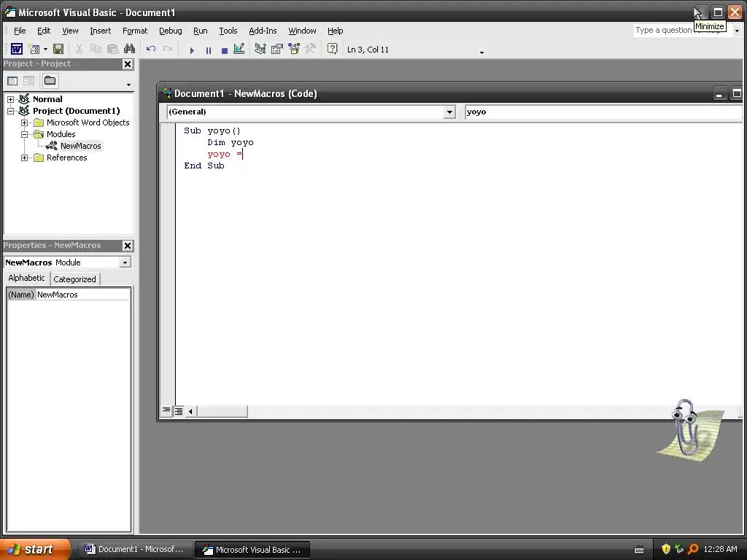The image size is (747, 560).
Task: Open the NewMacros Module properties dropdown
Action: click(x=125, y=262)
